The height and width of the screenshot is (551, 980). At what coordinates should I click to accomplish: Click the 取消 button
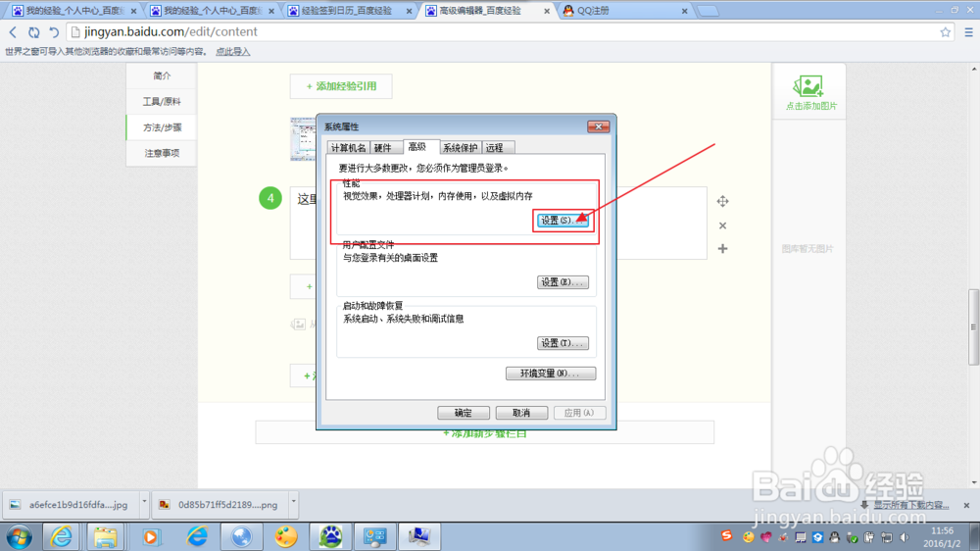pyautogui.click(x=521, y=413)
